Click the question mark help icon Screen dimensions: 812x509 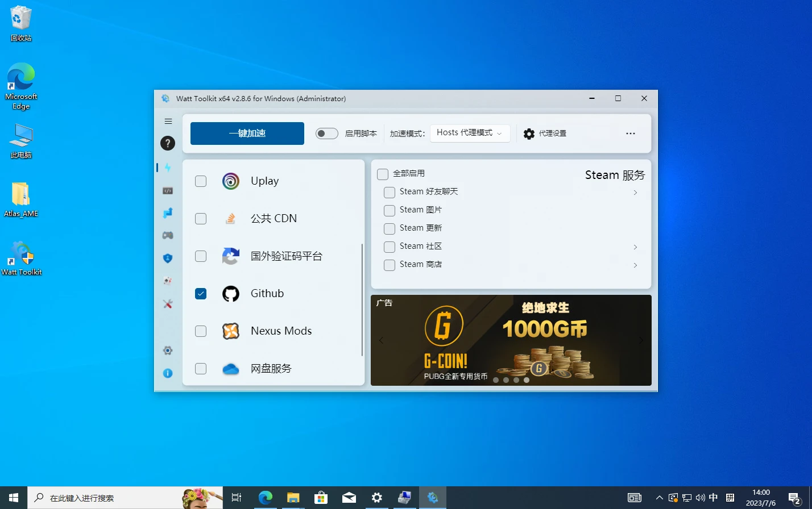pos(168,143)
